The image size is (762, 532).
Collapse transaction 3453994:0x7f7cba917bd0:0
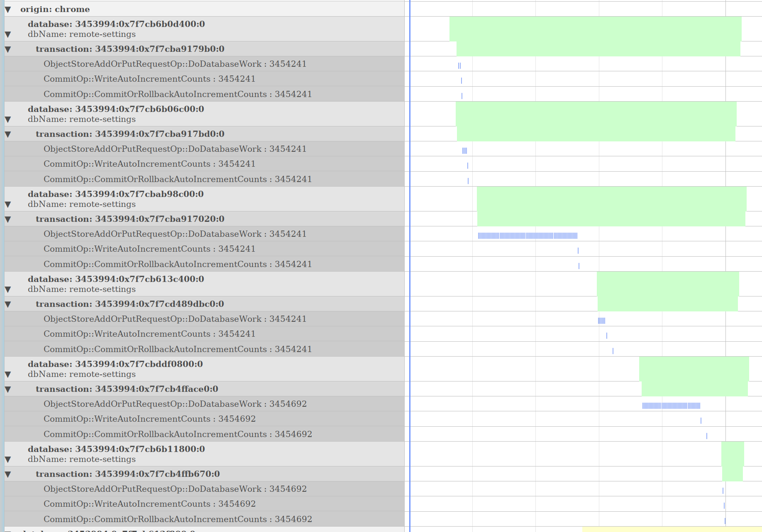point(7,134)
